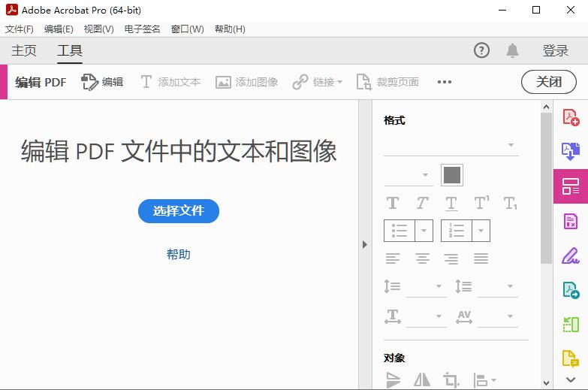Toggle italic text formatting

(422, 203)
